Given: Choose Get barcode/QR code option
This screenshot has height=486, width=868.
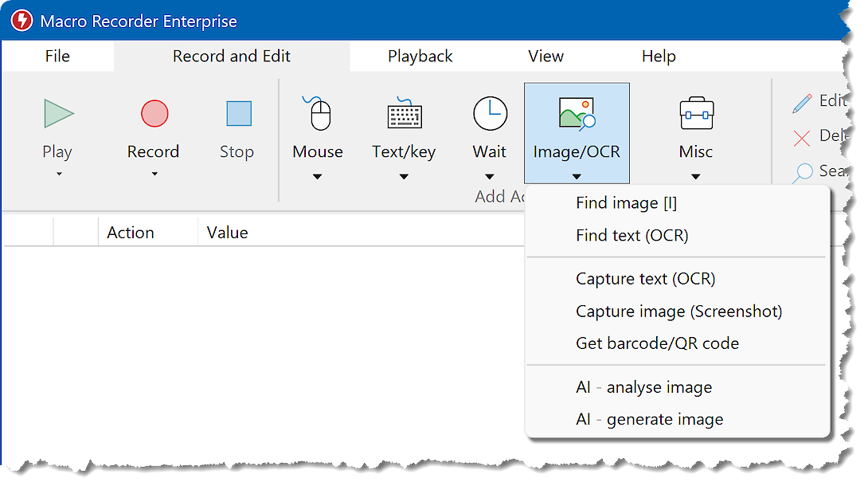Looking at the screenshot, I should tap(657, 343).
